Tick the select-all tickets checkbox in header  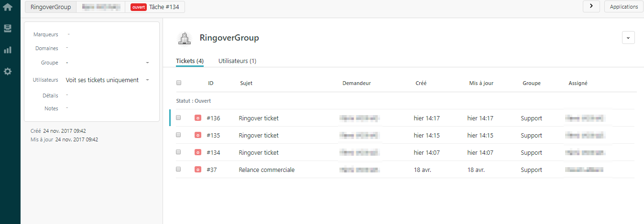[x=179, y=83]
